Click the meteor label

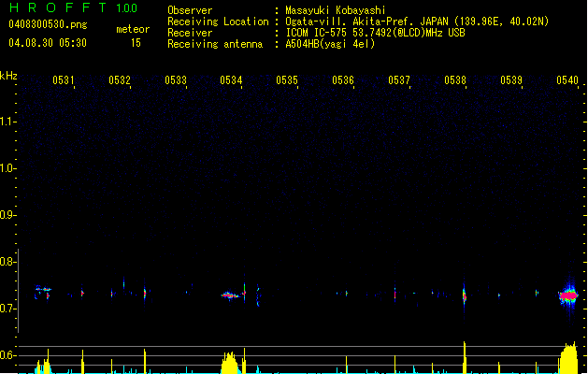(133, 29)
